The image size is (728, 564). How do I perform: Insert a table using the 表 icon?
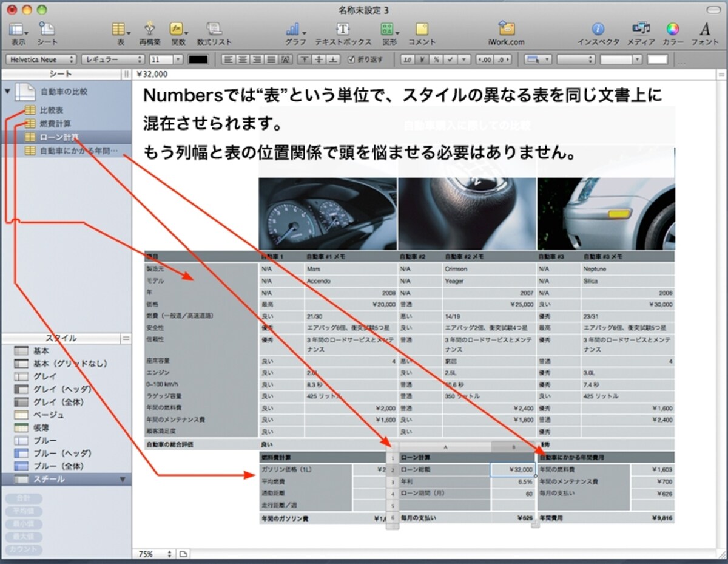point(120,33)
